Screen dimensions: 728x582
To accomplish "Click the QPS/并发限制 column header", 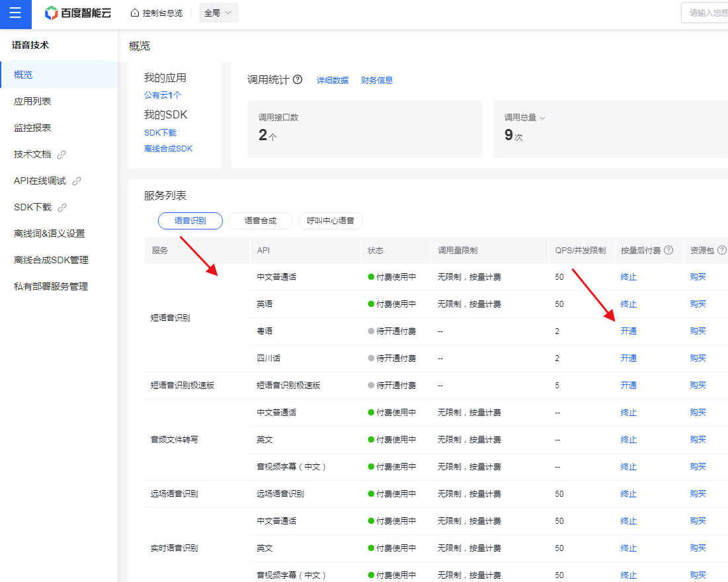I will (x=581, y=251).
